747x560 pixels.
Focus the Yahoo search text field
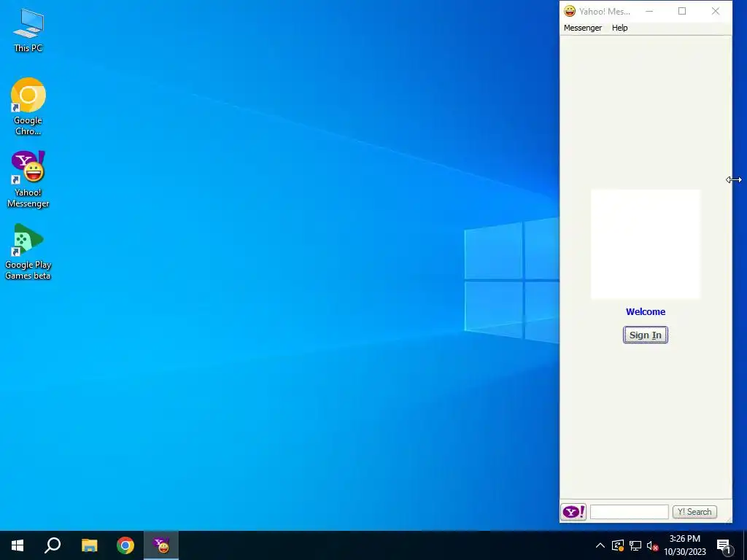[629, 512]
